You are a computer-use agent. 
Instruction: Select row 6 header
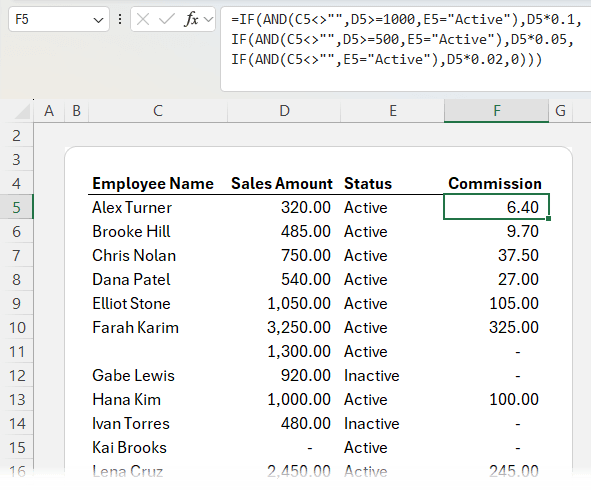(17, 231)
